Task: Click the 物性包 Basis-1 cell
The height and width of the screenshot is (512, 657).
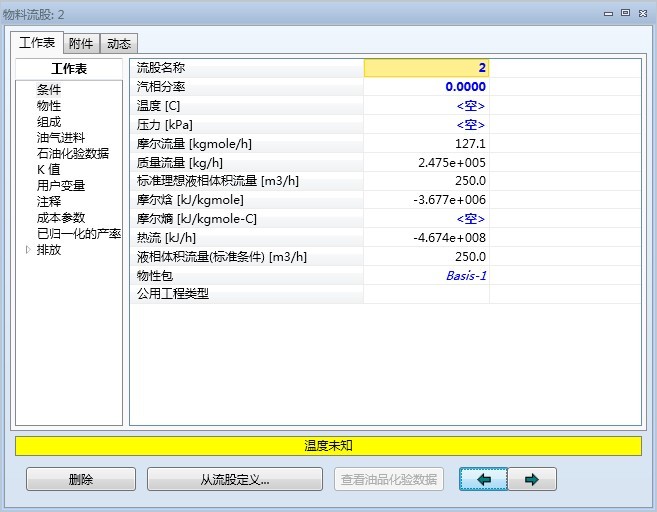Action: click(426, 275)
